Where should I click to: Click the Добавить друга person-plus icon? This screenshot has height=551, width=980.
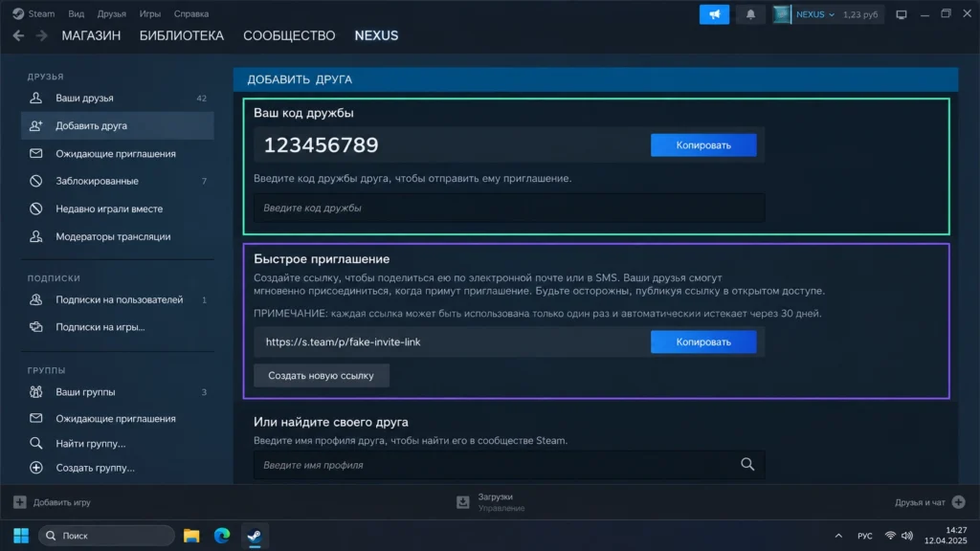[35, 125]
